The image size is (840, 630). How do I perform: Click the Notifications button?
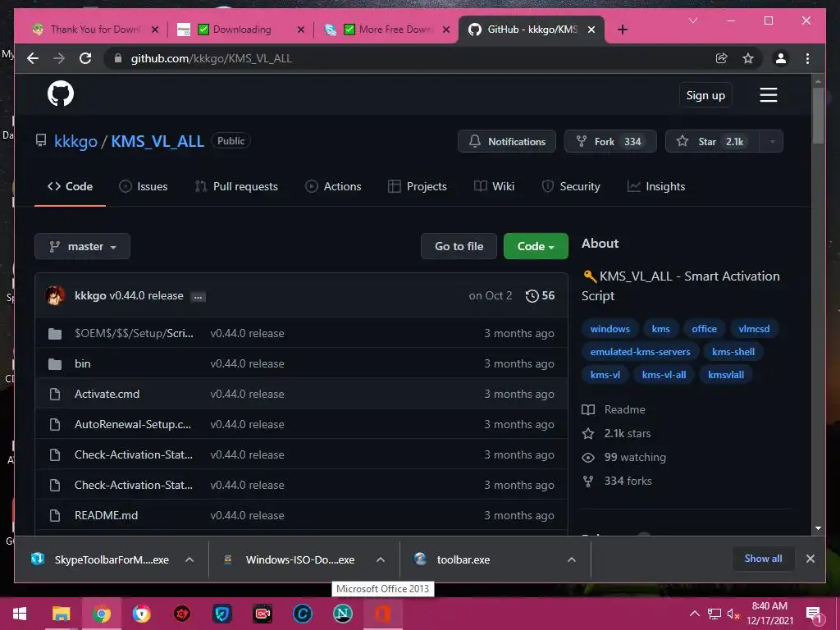coord(507,141)
